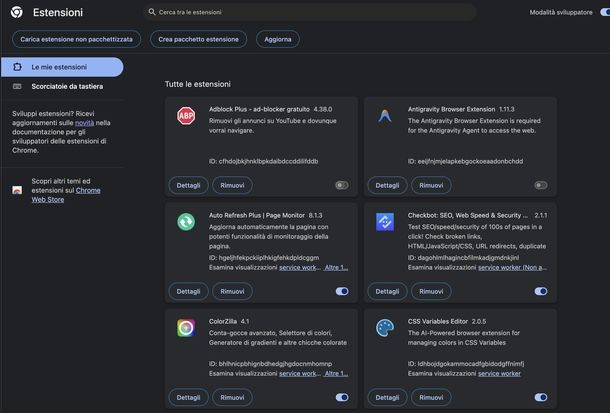Click the Aggiorna button
Image resolution: width=610 pixels, height=413 pixels.
tap(278, 39)
